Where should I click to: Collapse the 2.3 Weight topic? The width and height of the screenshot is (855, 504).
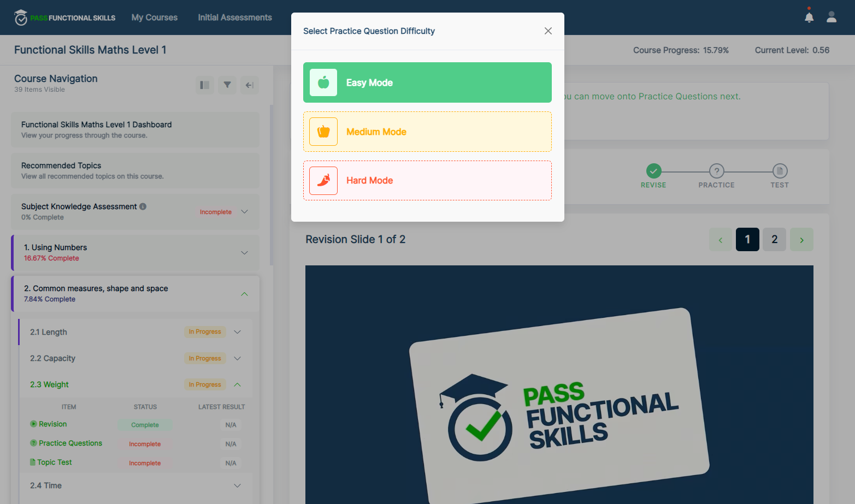click(237, 384)
